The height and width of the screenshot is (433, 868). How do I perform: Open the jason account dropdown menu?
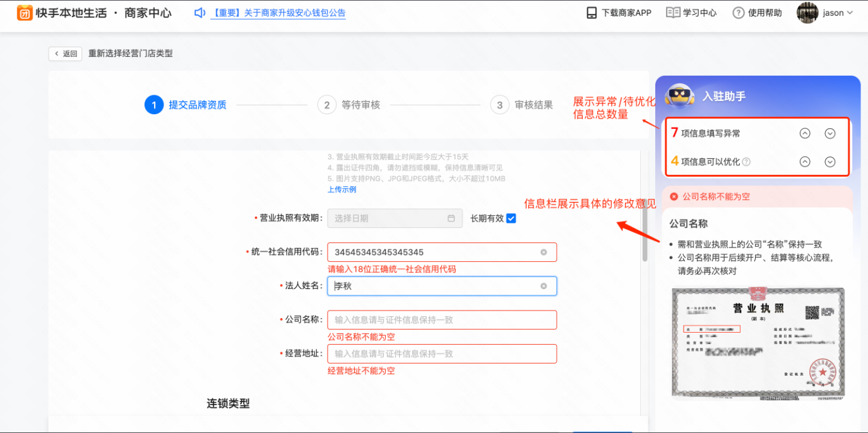pos(849,13)
